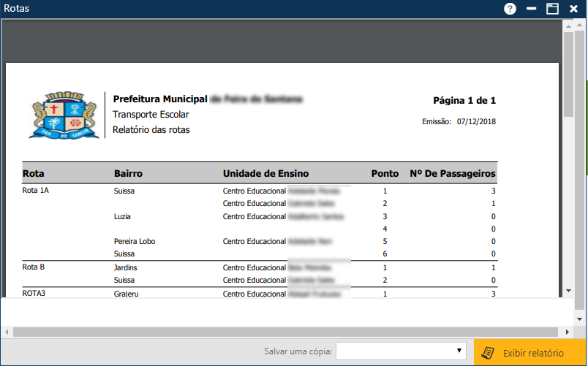Click Centro Educacional in the Jardins row
The height and width of the screenshot is (366, 588).
pyautogui.click(x=255, y=267)
